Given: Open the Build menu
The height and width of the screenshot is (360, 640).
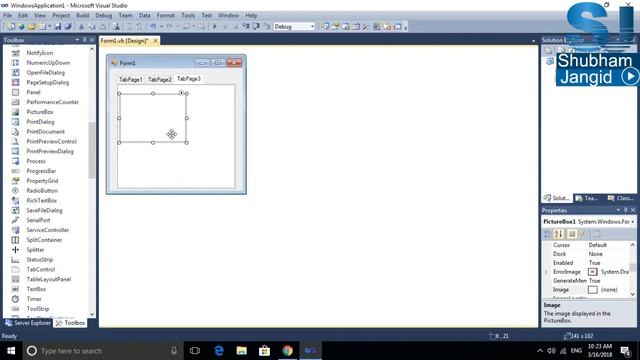Looking at the screenshot, I should [82, 15].
